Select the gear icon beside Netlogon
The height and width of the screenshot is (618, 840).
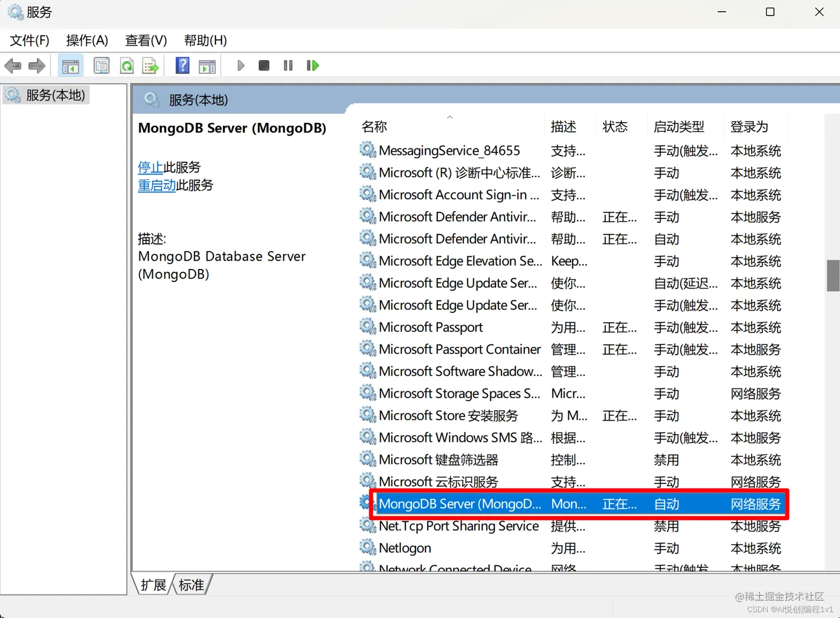pyautogui.click(x=368, y=547)
